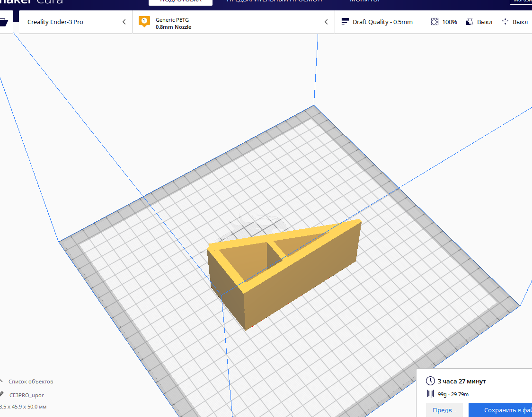Click the orange extruder 1 icon
The height and width of the screenshot is (417, 532).
144,22
